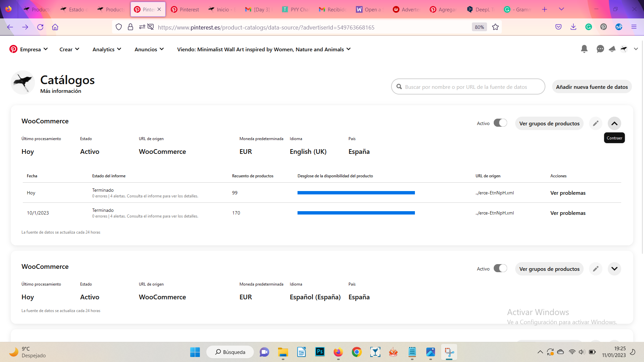644x362 pixels.
Task: Click the taskbar Búsqueda search box
Action: tap(230, 352)
